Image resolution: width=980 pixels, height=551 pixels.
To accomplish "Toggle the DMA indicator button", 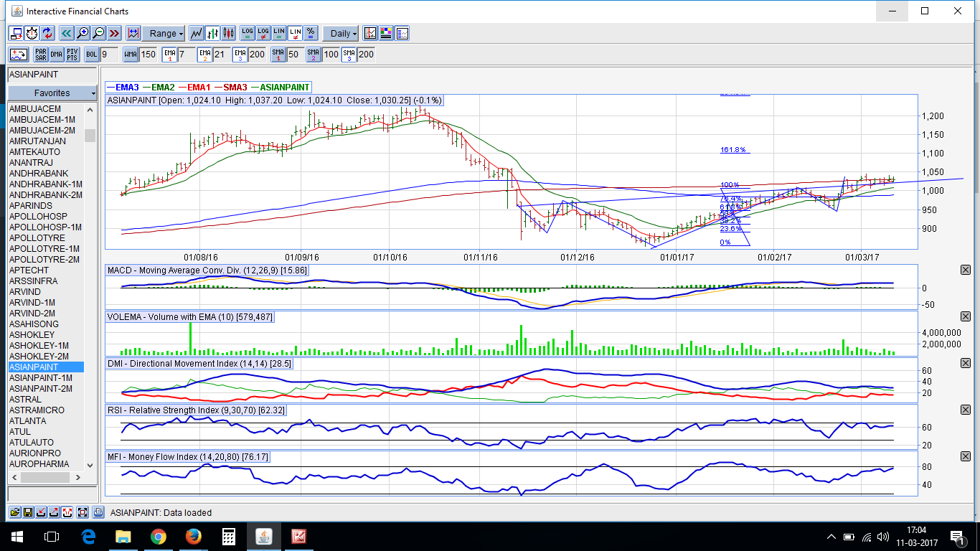I will click(x=57, y=55).
